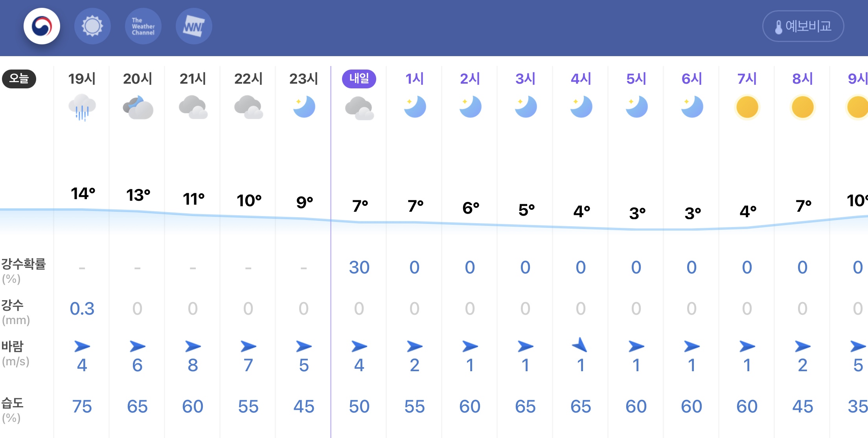This screenshot has width=868, height=438.
Task: Click the clear moon icon at 23시
Action: (x=304, y=107)
